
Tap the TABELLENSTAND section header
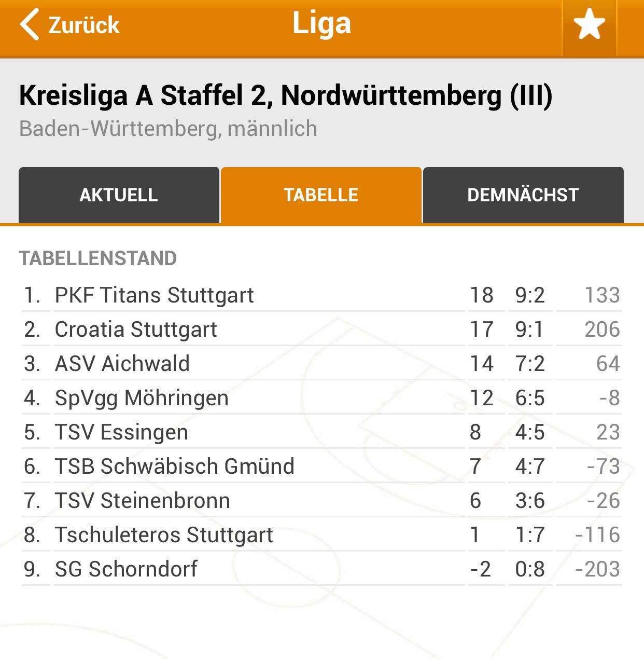point(98,258)
